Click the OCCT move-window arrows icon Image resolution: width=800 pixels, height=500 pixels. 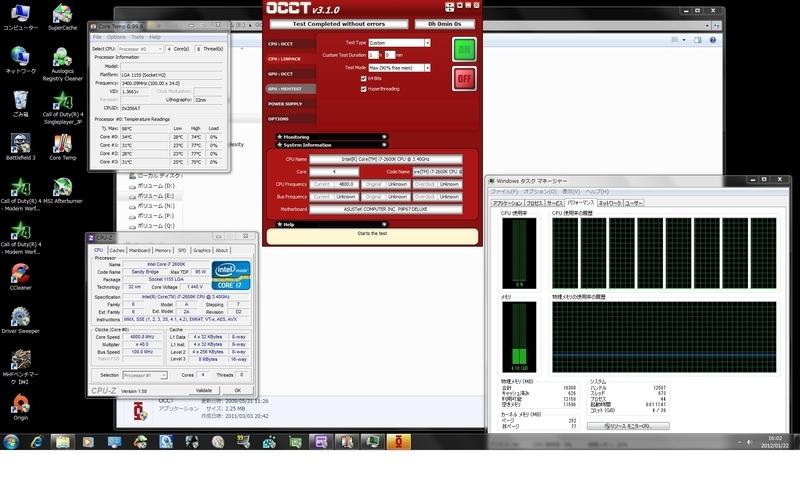click(449, 7)
